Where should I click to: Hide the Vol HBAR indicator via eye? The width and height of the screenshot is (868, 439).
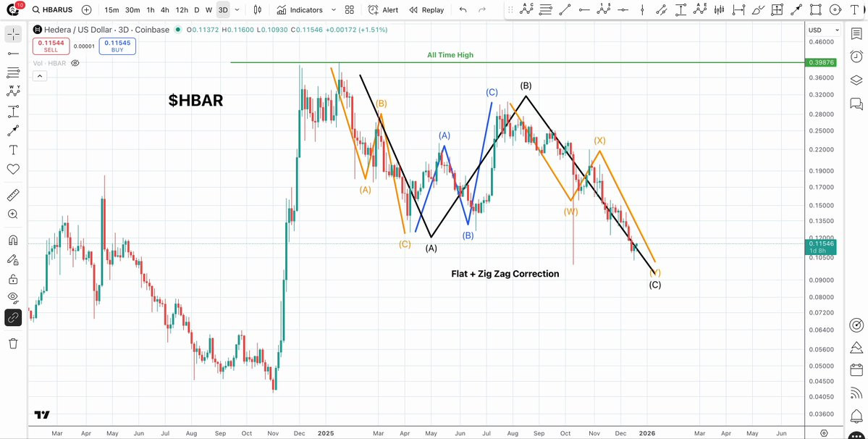click(x=75, y=63)
